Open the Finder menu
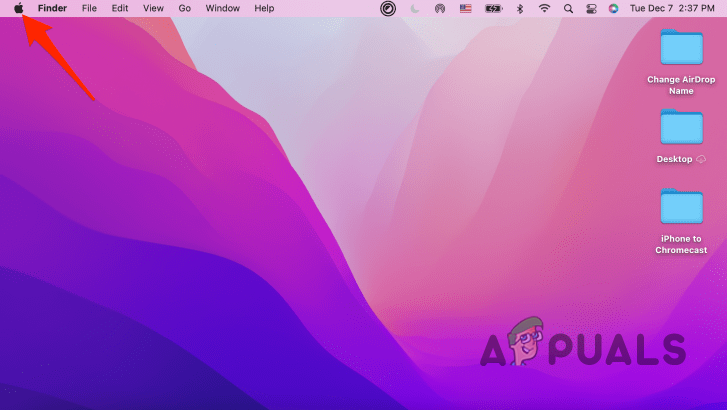This screenshot has width=727, height=410. tap(52, 8)
